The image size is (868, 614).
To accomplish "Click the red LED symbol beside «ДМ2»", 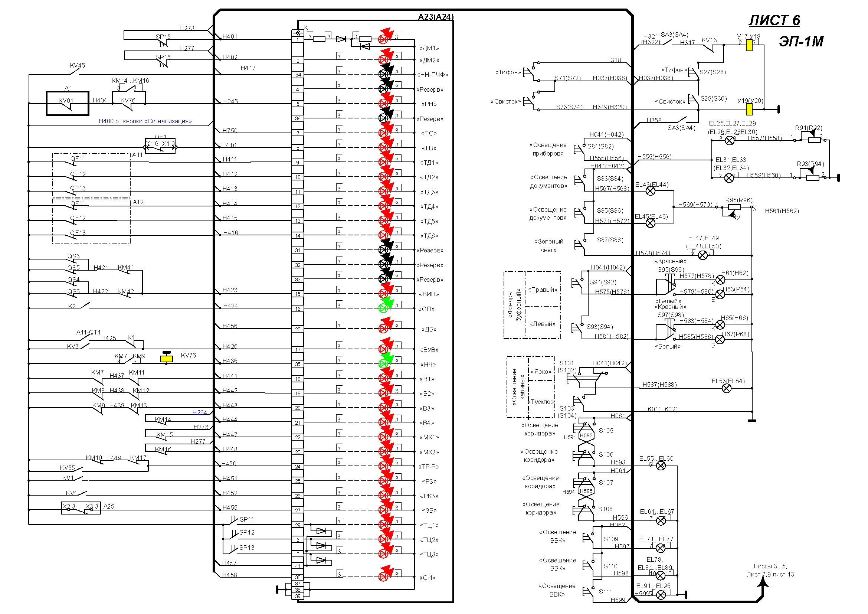I will click(383, 60).
